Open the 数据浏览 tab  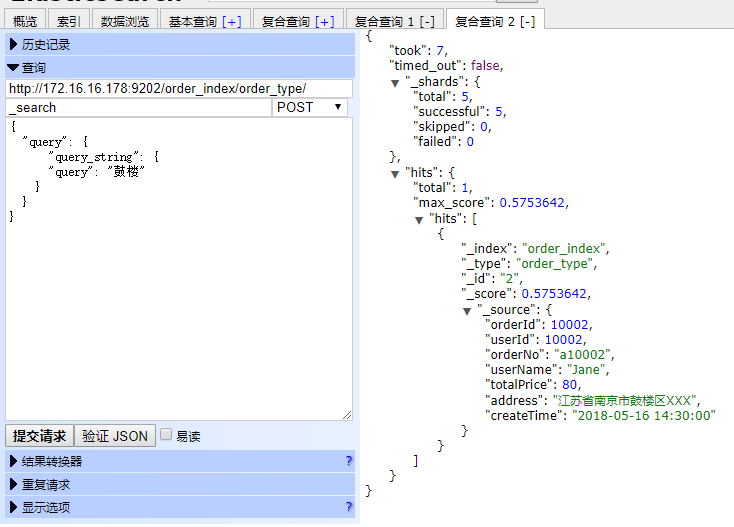click(x=125, y=21)
